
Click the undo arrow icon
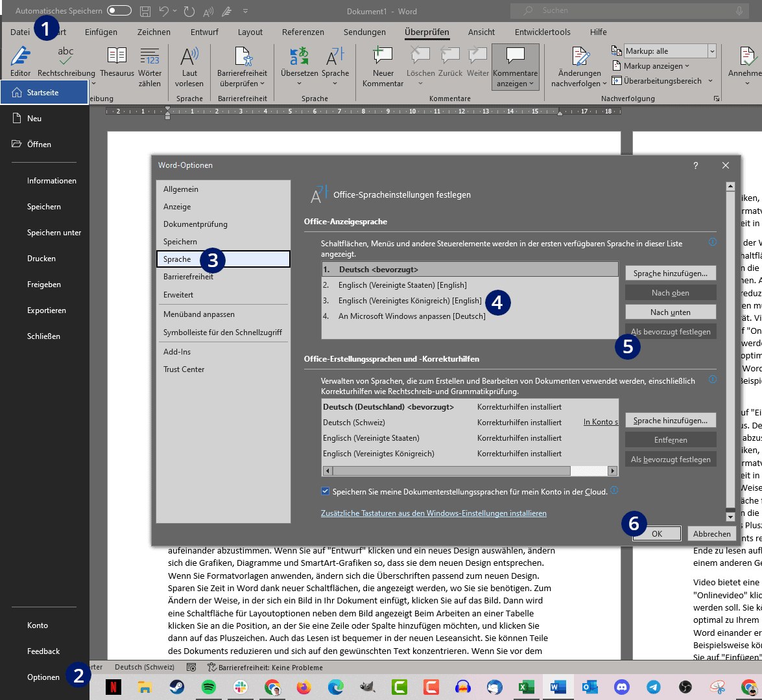pos(164,11)
